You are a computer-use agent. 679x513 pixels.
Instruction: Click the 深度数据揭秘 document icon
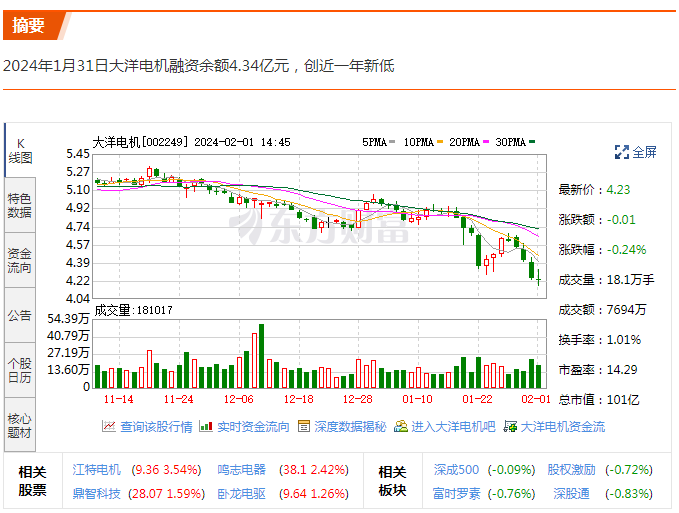pos(304,426)
